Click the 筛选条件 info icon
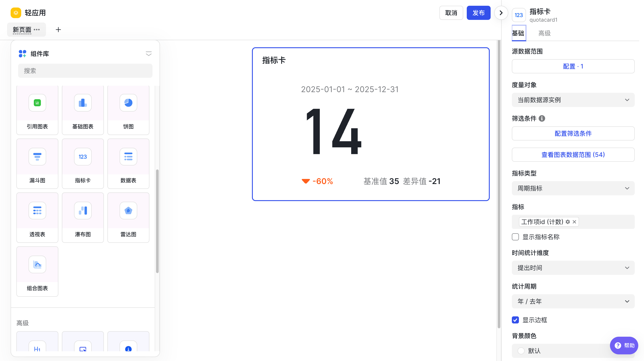This screenshot has width=644, height=361. (x=542, y=118)
